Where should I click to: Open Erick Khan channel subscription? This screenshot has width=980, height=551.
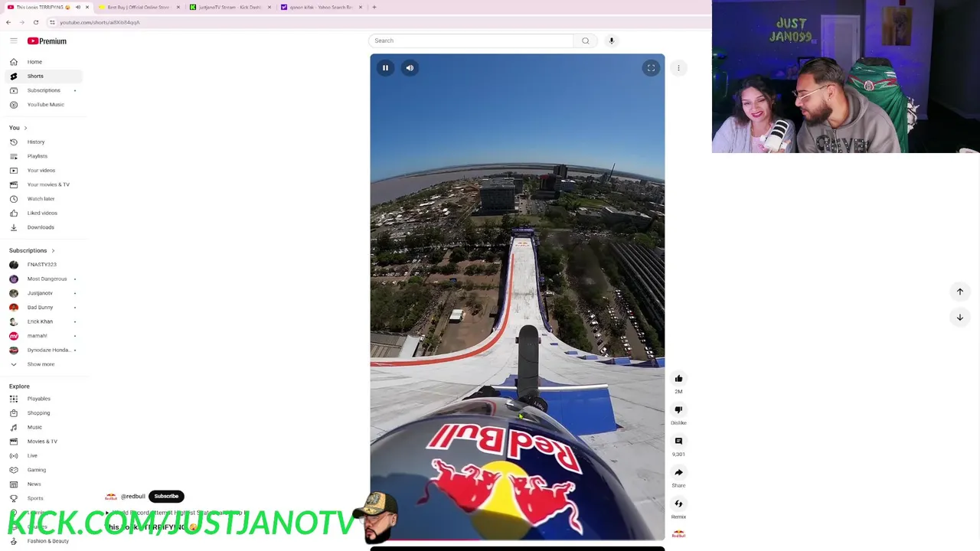click(42, 321)
